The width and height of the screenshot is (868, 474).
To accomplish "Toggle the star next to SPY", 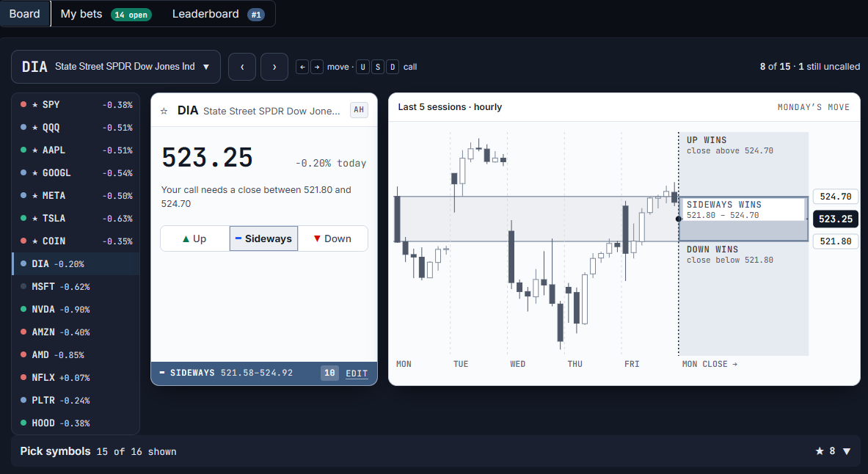I will click(x=35, y=105).
